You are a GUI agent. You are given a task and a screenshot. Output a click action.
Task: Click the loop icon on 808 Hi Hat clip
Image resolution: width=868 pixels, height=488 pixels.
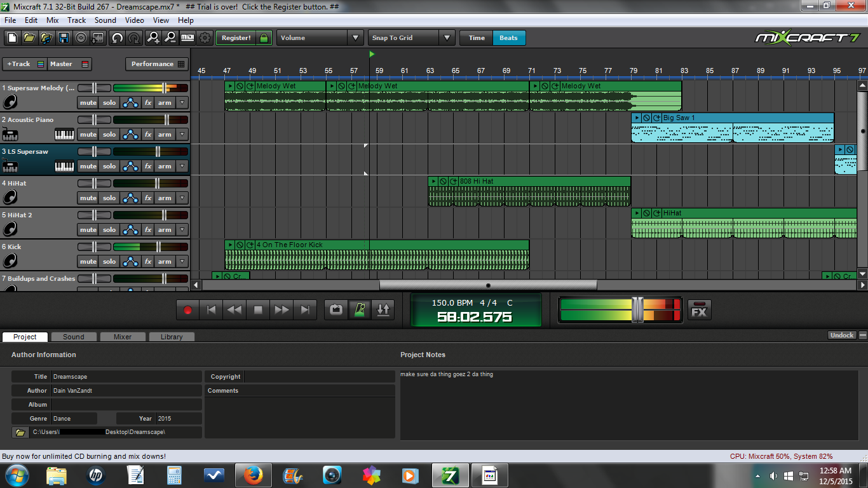453,181
